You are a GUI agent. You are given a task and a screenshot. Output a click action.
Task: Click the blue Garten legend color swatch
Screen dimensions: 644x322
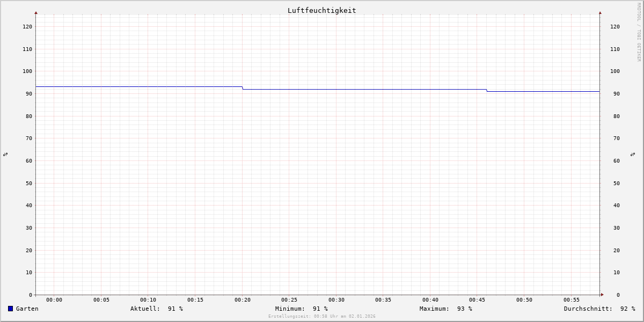pos(10,309)
